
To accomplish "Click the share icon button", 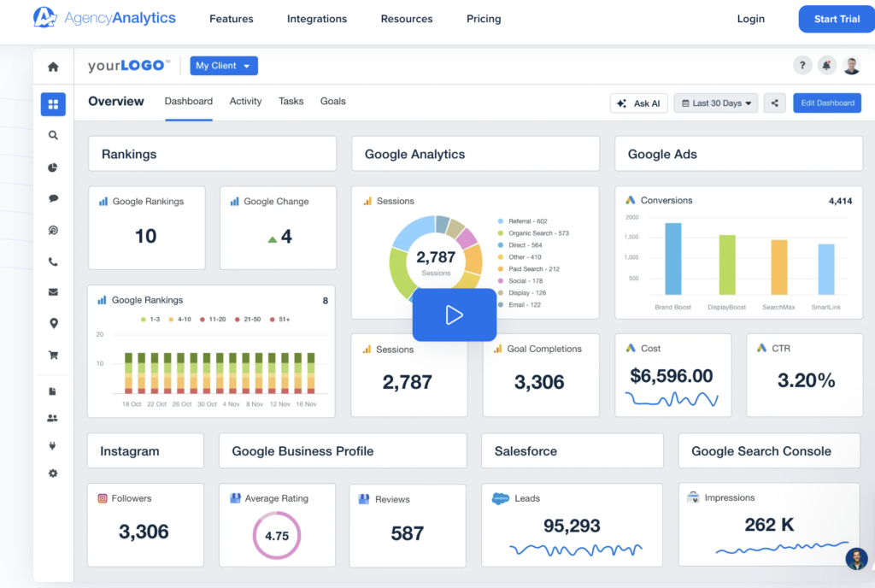I will (x=774, y=103).
